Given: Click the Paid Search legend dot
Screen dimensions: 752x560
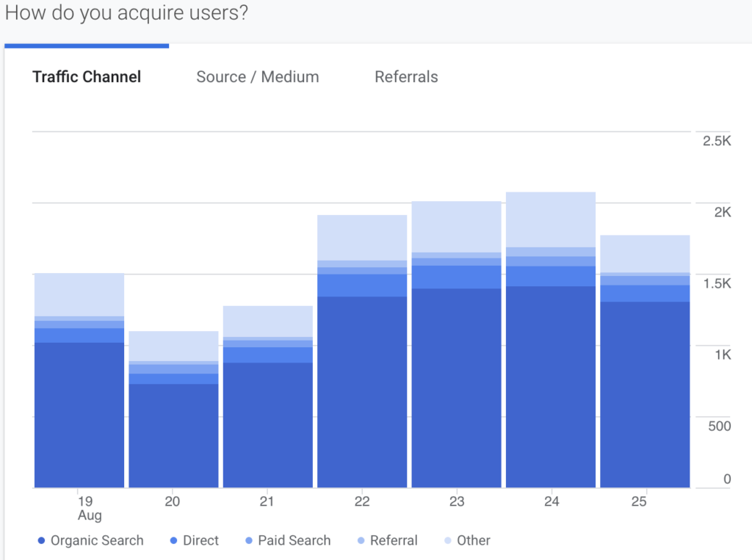Looking at the screenshot, I should pyautogui.click(x=250, y=540).
